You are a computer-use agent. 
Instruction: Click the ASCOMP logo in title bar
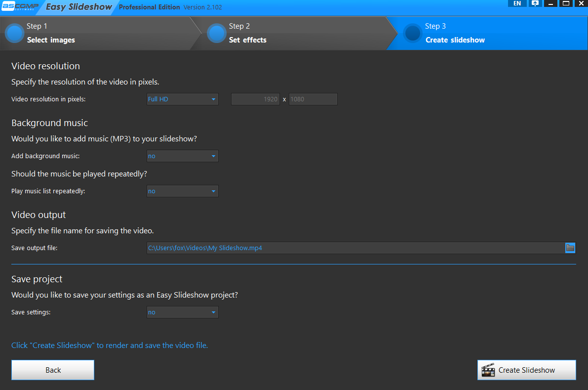point(20,6)
